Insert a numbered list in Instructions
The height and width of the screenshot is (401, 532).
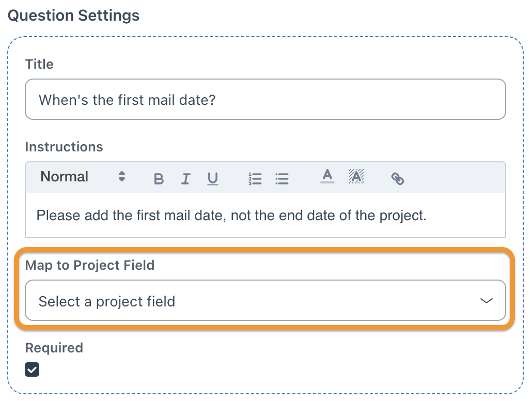pyautogui.click(x=255, y=179)
